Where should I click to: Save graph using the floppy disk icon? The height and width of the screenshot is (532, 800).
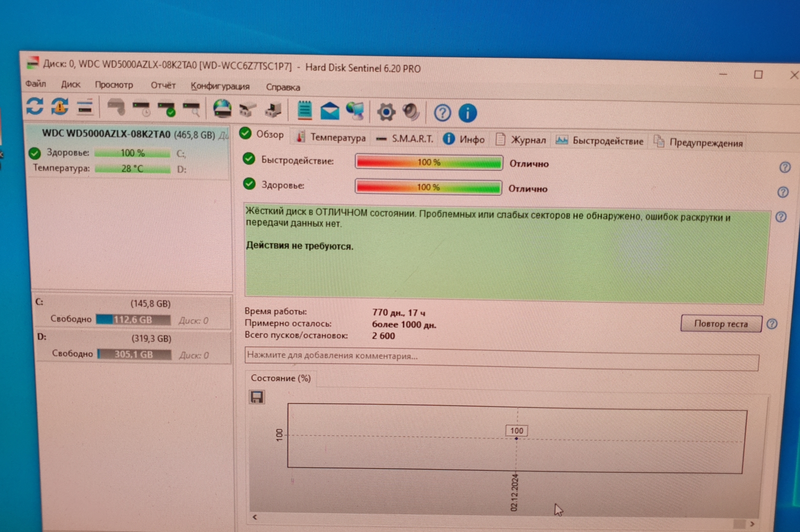pos(257,397)
